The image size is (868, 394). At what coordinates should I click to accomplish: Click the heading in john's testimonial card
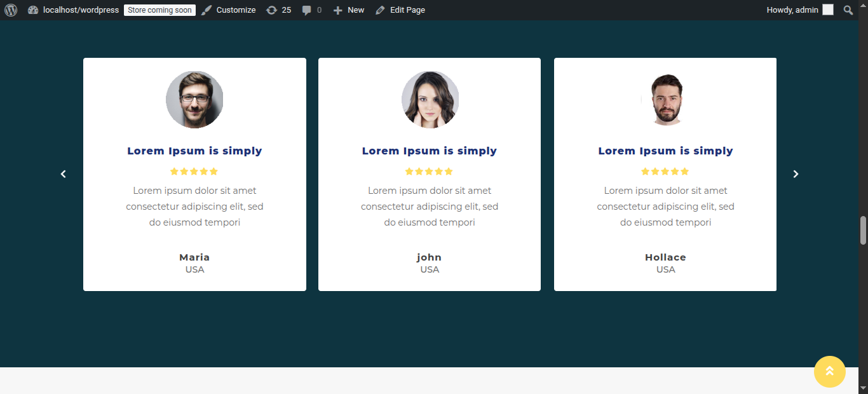click(x=430, y=151)
